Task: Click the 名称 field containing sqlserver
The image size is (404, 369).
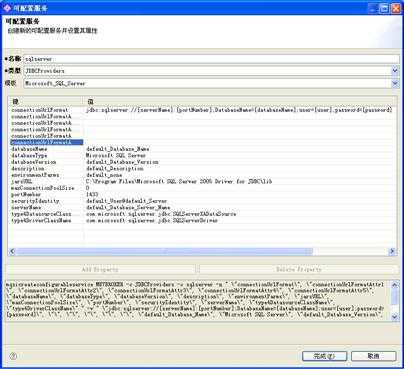Action: tap(211, 59)
